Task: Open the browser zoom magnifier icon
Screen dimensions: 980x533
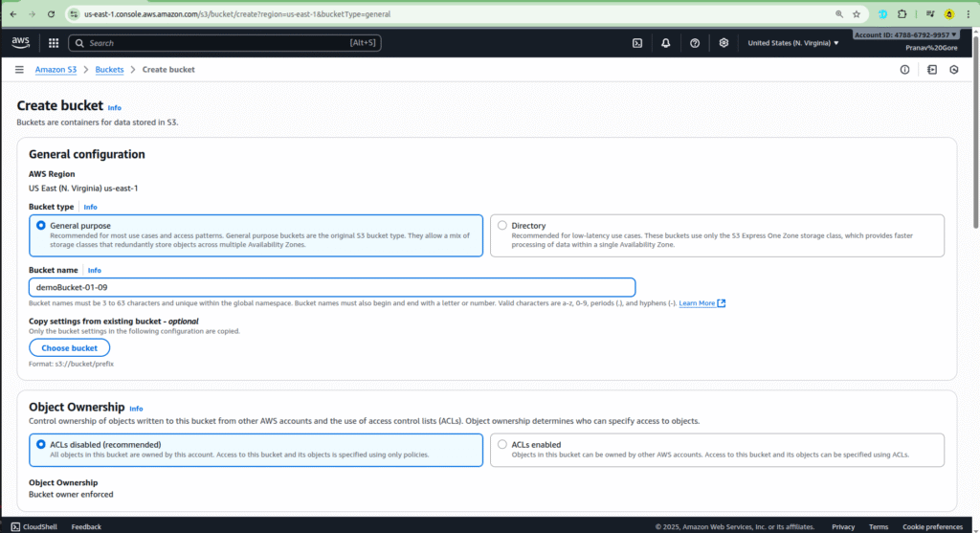Action: pyautogui.click(x=838, y=13)
